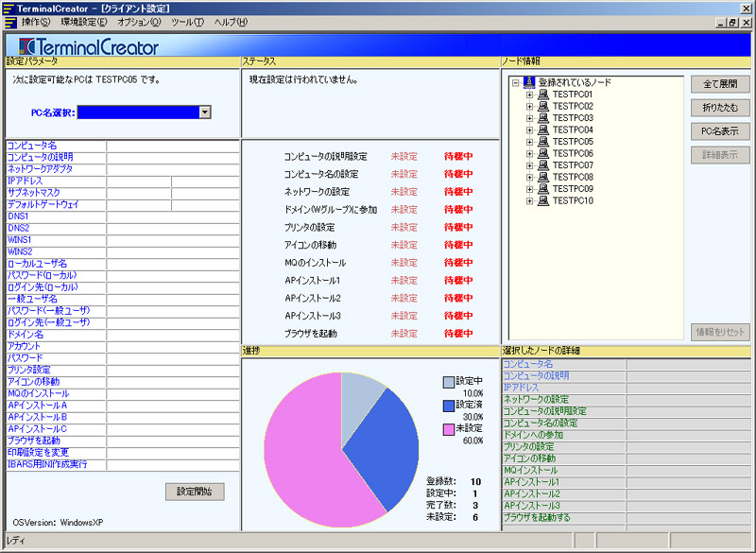Open the 操作(S) menu
756x553 pixels.
(x=36, y=22)
